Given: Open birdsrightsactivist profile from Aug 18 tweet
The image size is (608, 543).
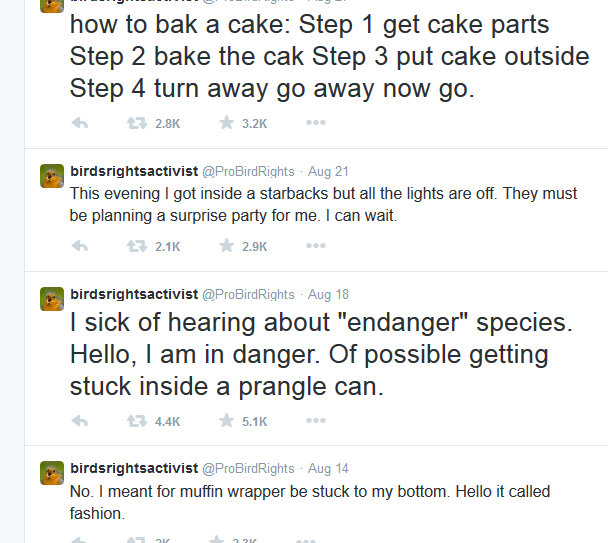Looking at the screenshot, I should (134, 295).
